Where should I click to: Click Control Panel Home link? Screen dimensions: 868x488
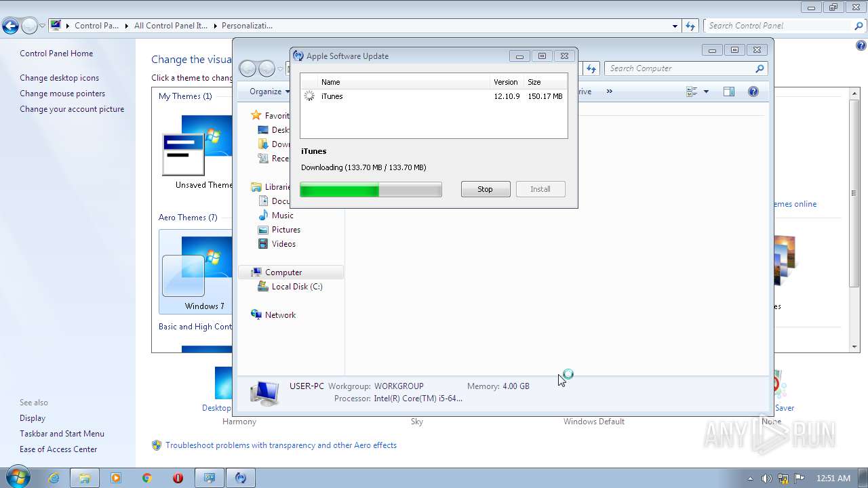(x=56, y=54)
